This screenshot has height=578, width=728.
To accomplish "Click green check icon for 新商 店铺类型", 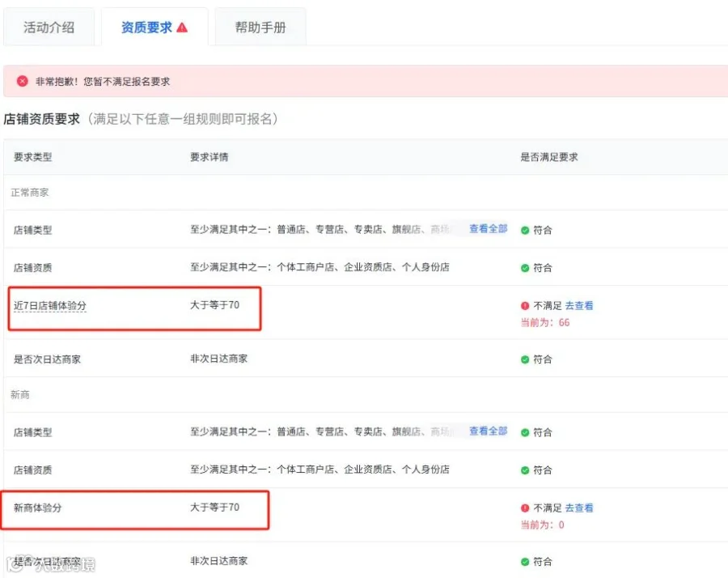I will pos(525,432).
